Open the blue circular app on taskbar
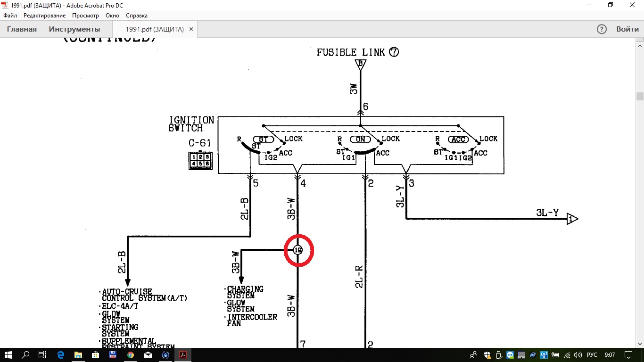Viewport: 644px width, 362px height. coord(165,355)
